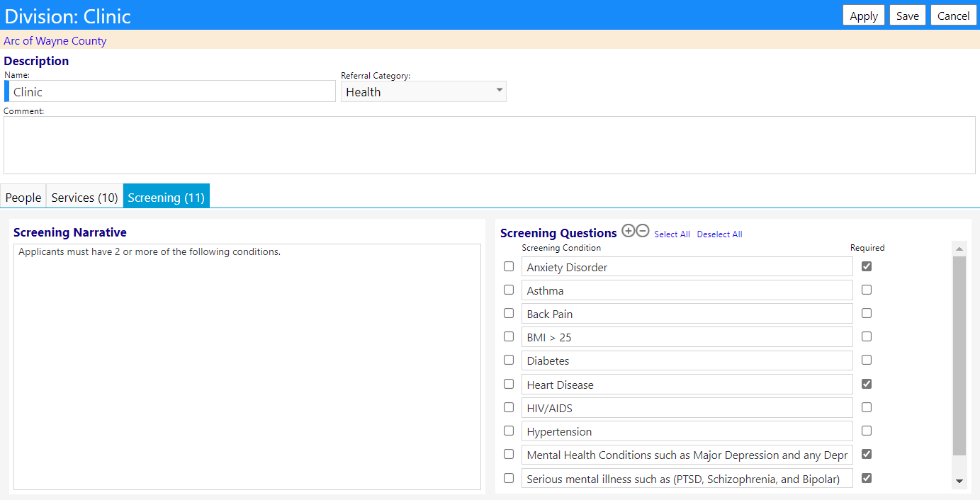Edit the Hypertension condition field
The height and width of the screenshot is (500, 980).
tap(687, 431)
